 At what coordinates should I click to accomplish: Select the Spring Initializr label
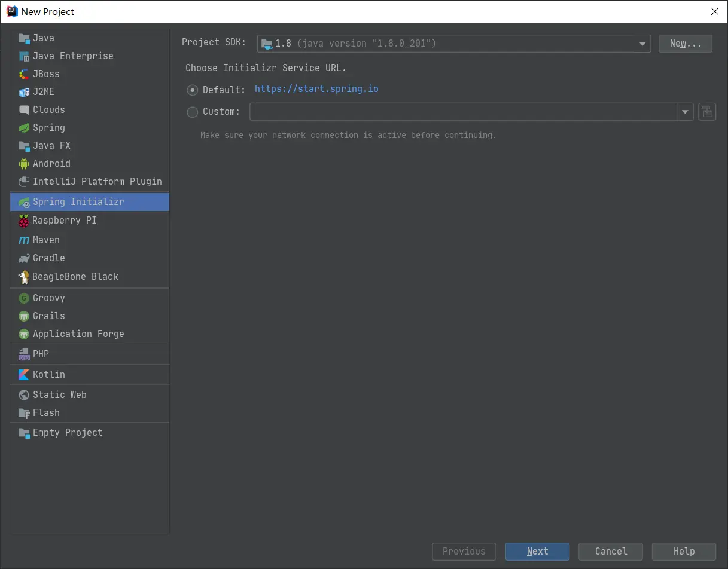(x=78, y=202)
